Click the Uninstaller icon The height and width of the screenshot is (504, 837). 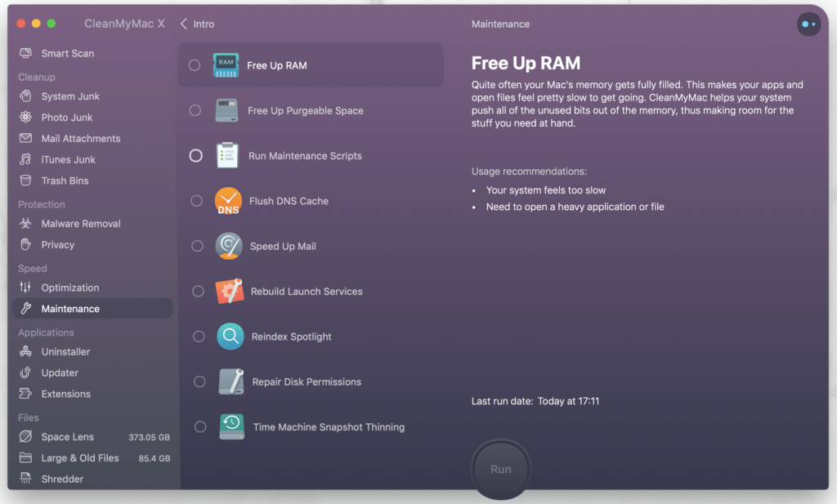25,351
